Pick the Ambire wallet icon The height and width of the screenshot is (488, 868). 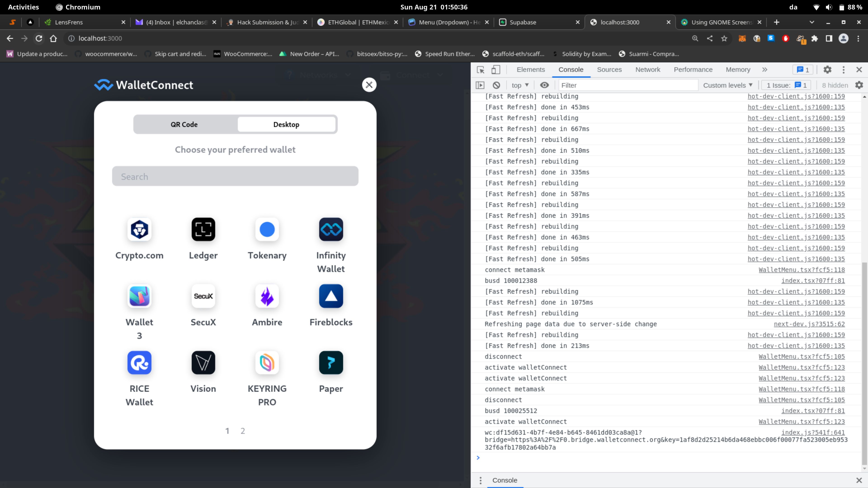point(267,296)
